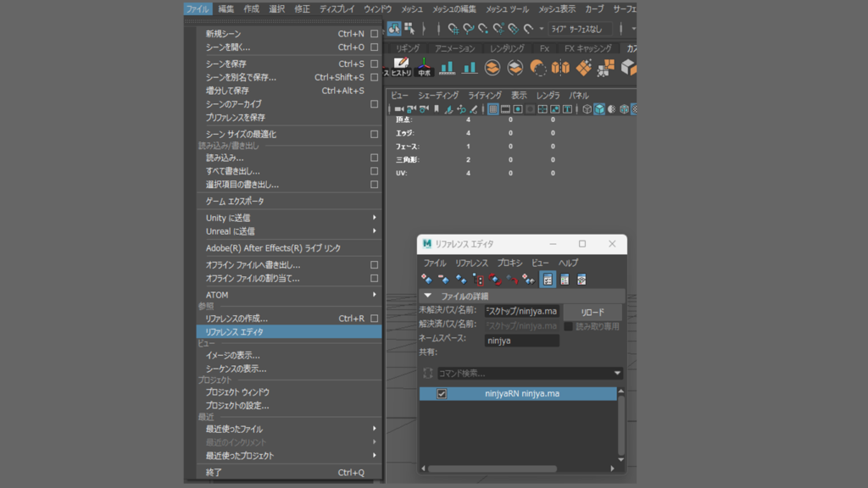The image size is (868, 488).
Task: Click the Combine meshes shelf icon
Action: pyautogui.click(x=492, y=68)
